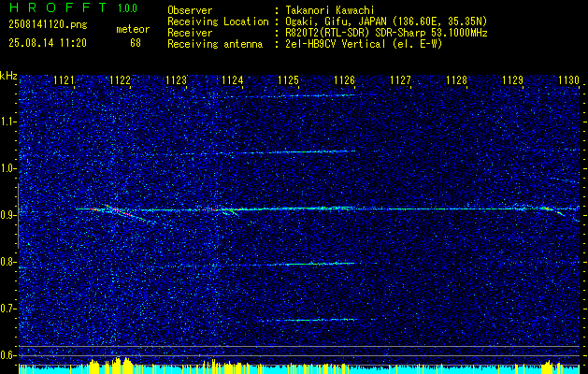Viewport: 588px width, 374px height.
Task: Click the Receiving Location label
Action: coord(218,22)
